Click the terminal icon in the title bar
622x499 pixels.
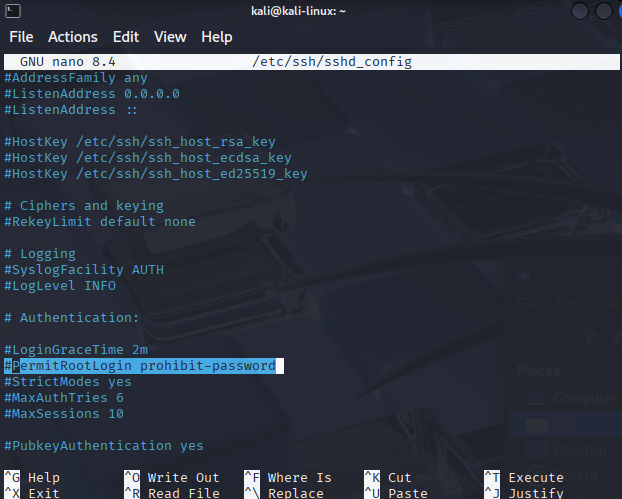[x=12, y=11]
